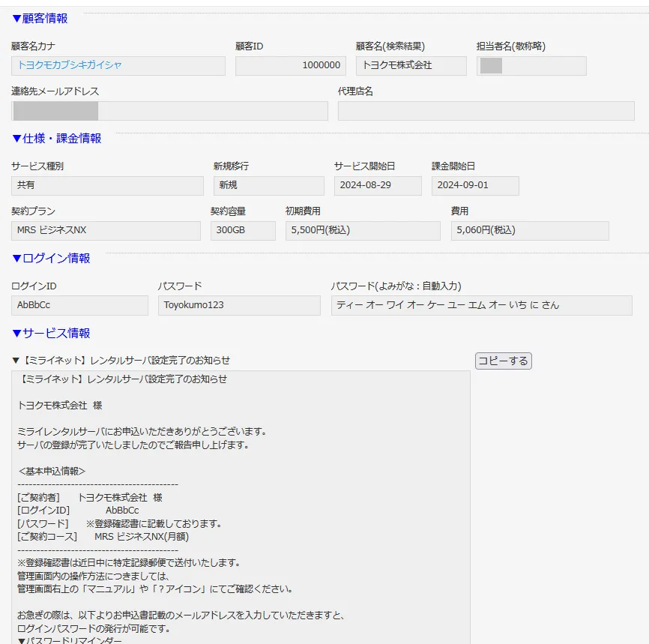Viewport: 649px width, 644px height.
Task: Select the 顧客ID field showing 1000000
Action: click(291, 66)
